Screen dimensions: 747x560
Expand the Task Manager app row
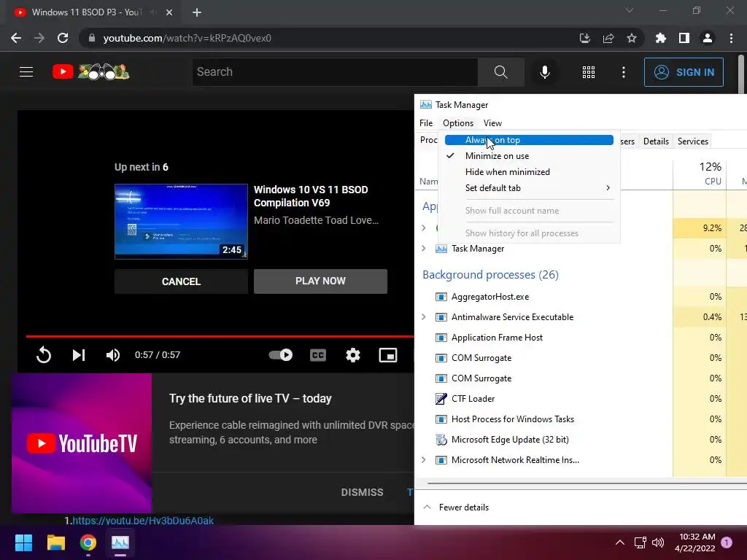(x=424, y=248)
